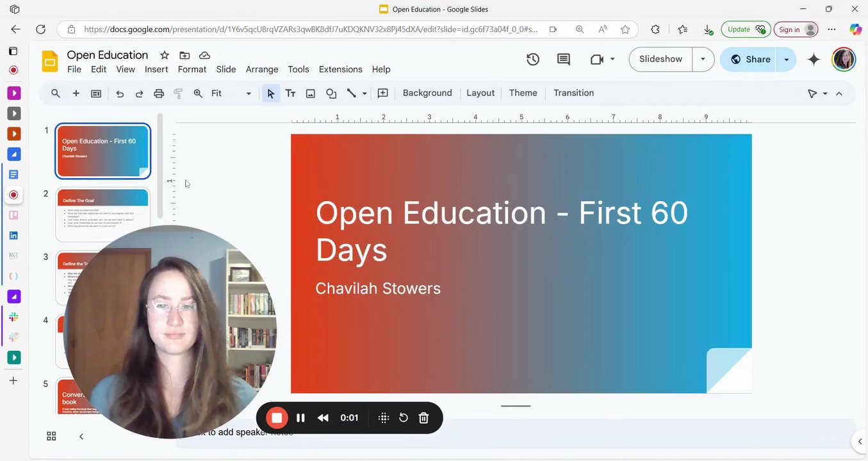Open the Insert menu
Viewport: 868px width, 461px height.
(x=156, y=69)
